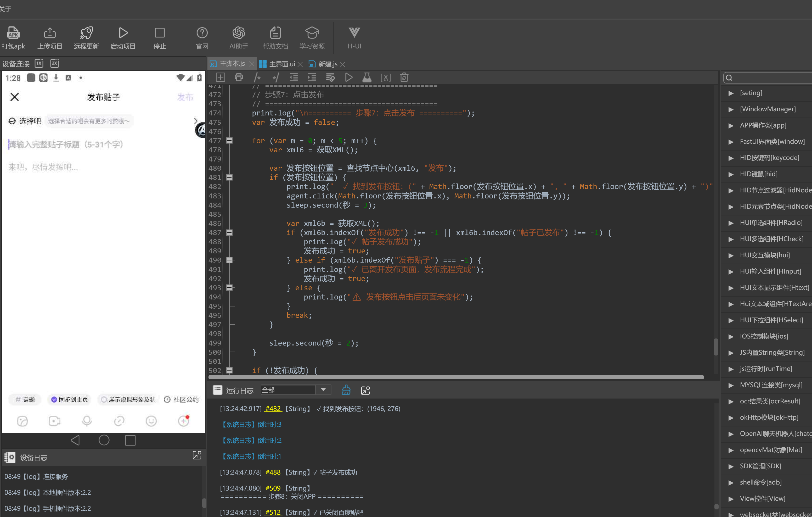Launch the AI助手 assistant icon
The height and width of the screenshot is (517, 812).
(x=239, y=33)
